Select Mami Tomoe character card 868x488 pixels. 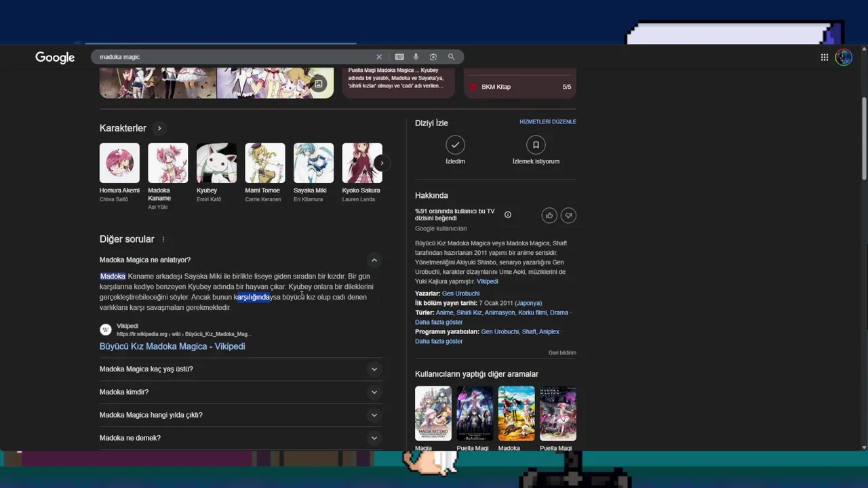pyautogui.click(x=265, y=173)
